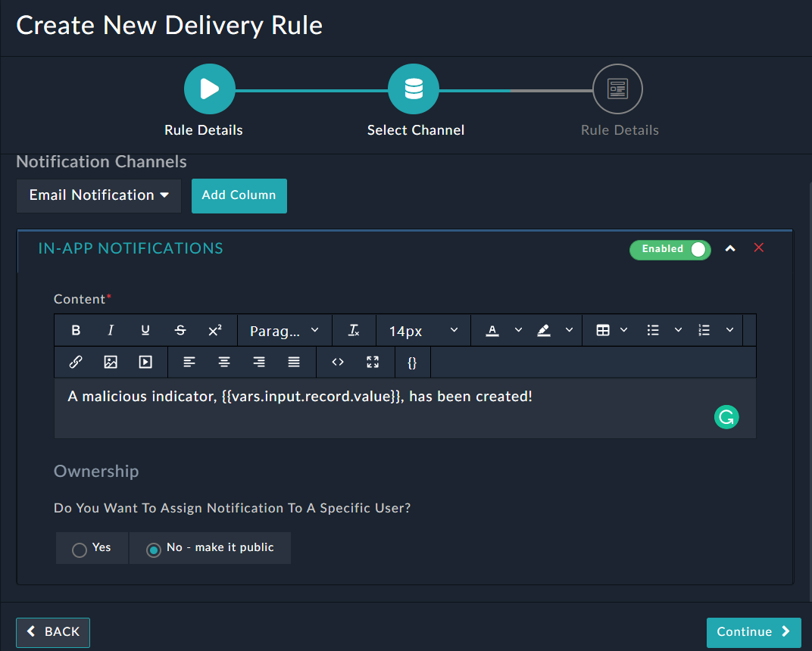Insert a variable using the {} icon

point(412,362)
